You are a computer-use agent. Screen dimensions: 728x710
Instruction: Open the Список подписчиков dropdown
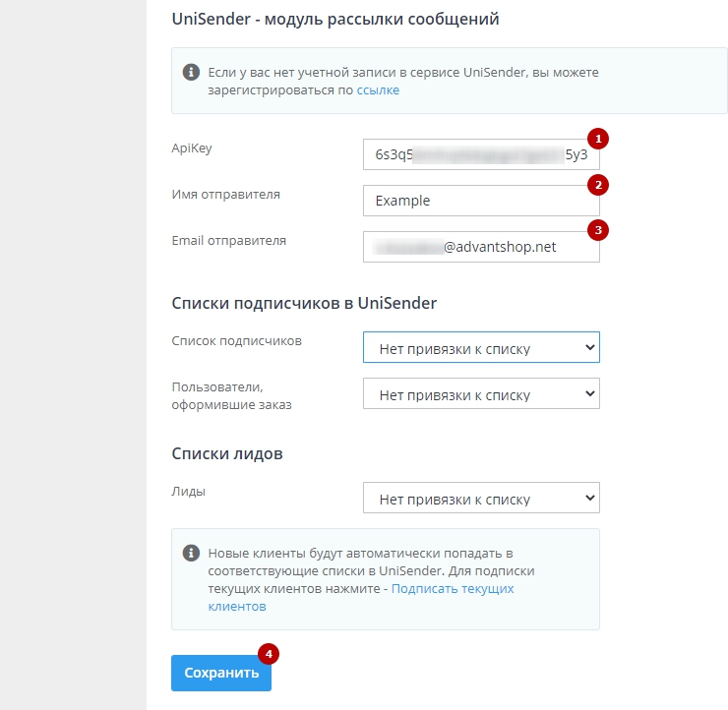pos(480,347)
